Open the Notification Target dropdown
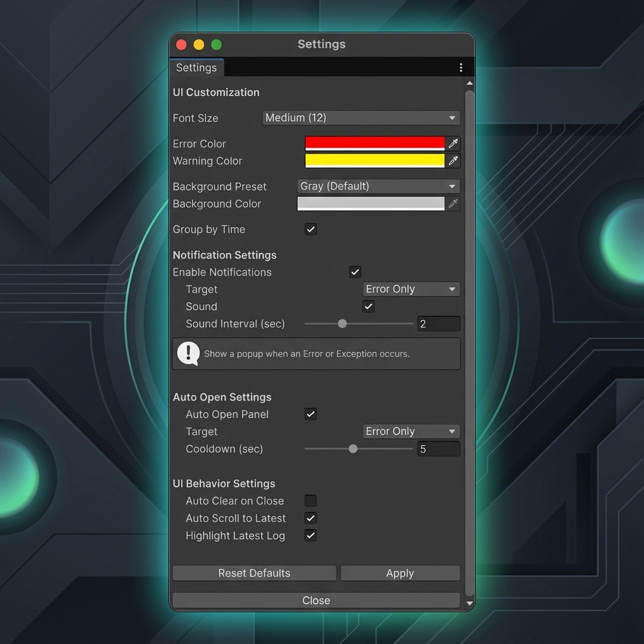Viewport: 644px width, 644px height. (x=411, y=289)
